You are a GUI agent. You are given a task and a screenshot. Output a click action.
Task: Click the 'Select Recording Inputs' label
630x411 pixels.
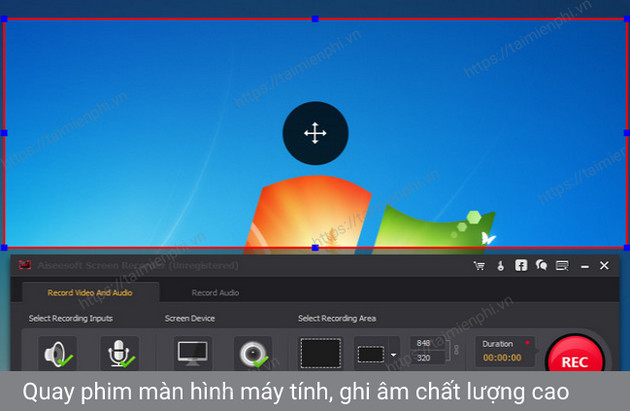(x=71, y=318)
